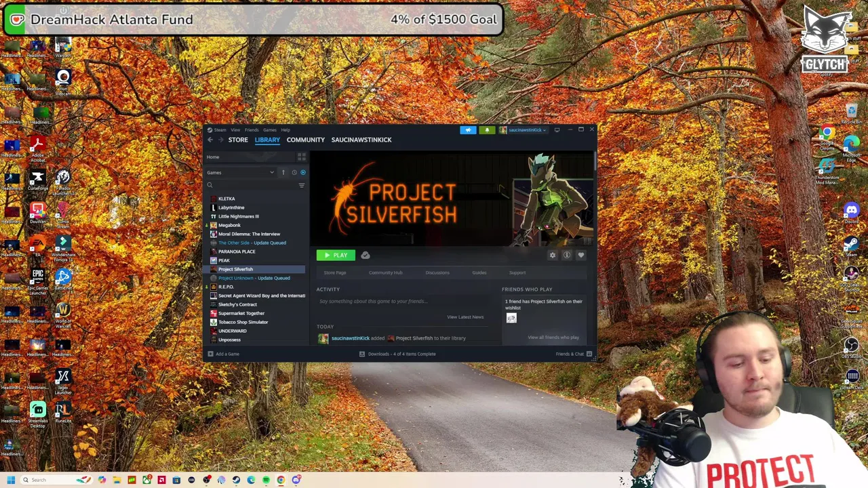Click the green PLAY button
The image size is (868, 488).
click(335, 256)
